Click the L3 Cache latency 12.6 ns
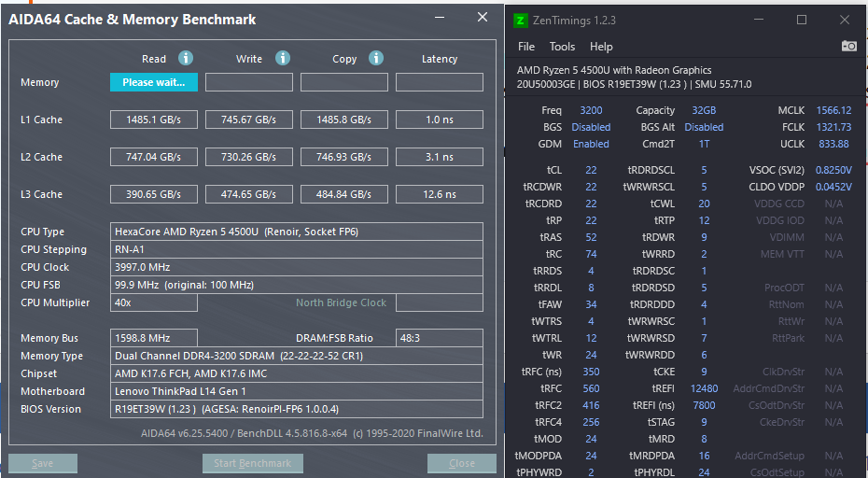868x478 pixels. 440,194
